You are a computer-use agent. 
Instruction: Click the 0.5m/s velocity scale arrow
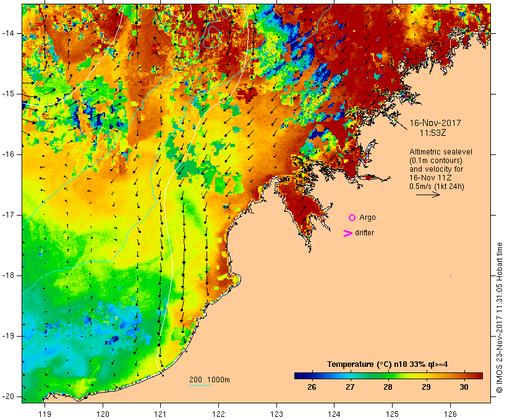pos(428,195)
